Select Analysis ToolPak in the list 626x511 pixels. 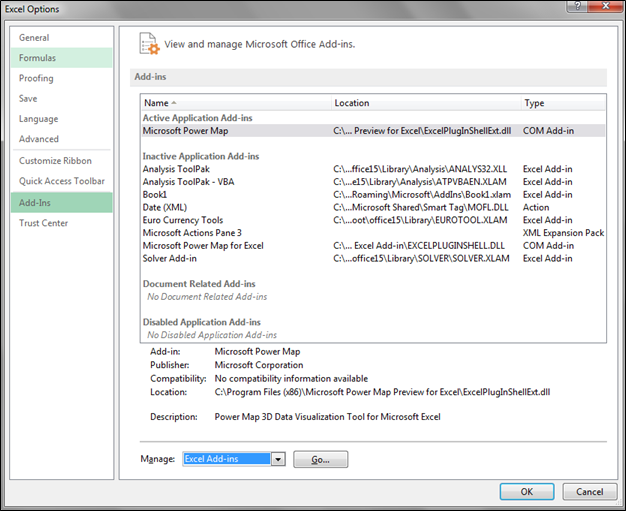[373, 169]
